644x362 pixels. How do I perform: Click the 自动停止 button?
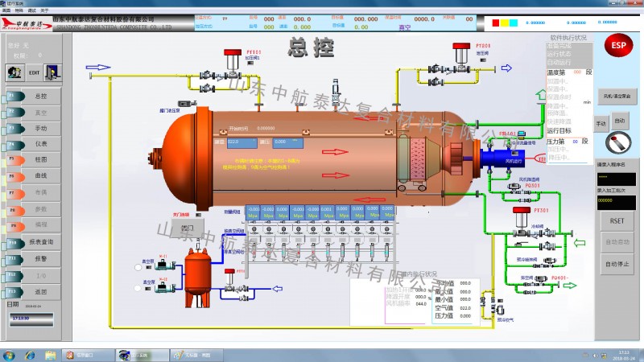pos(617,264)
